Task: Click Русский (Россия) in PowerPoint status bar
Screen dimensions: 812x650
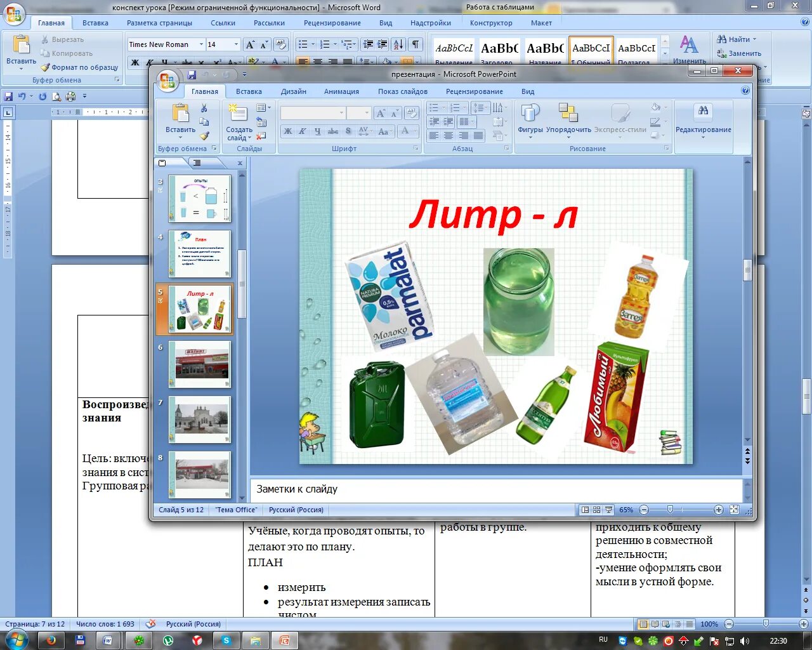Action: pyautogui.click(x=296, y=510)
